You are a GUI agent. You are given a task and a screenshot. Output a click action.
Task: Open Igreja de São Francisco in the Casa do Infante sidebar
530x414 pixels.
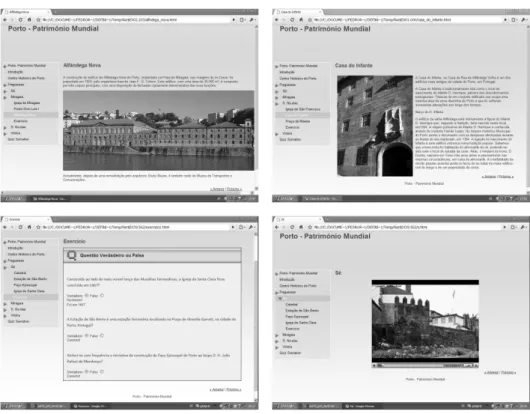click(x=303, y=109)
